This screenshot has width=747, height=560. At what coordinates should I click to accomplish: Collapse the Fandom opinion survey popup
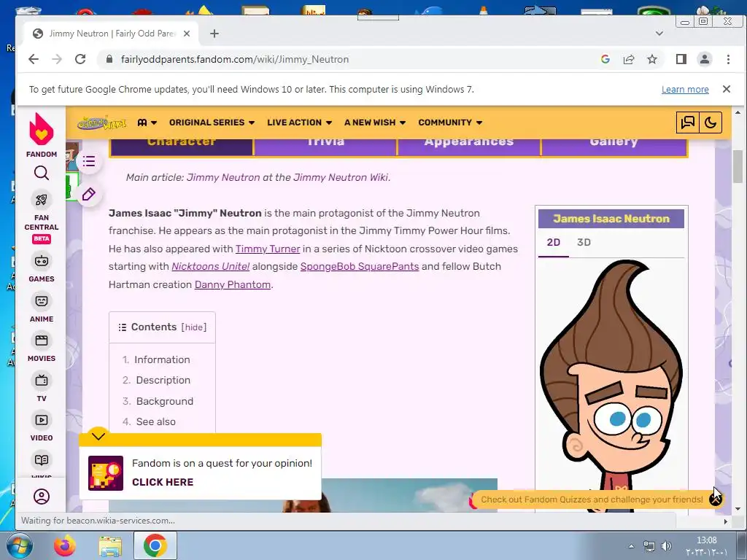point(98,436)
